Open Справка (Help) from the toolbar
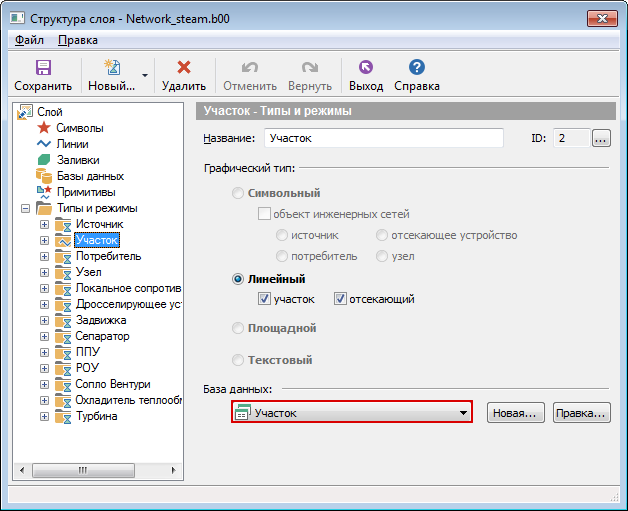Image resolution: width=628 pixels, height=511 pixels. pos(417,68)
